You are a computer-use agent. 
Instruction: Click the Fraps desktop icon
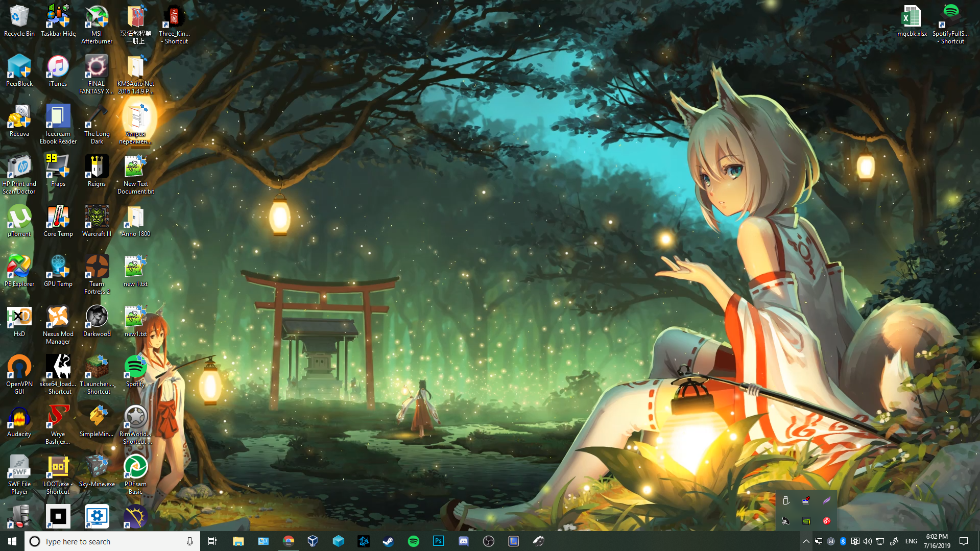pos(58,171)
